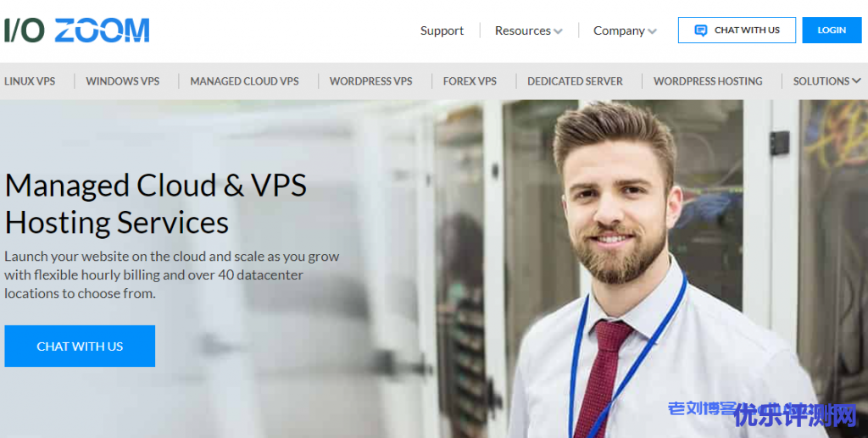Choose the FOREX VPS menu item
The image size is (868, 438).
pyautogui.click(x=470, y=81)
